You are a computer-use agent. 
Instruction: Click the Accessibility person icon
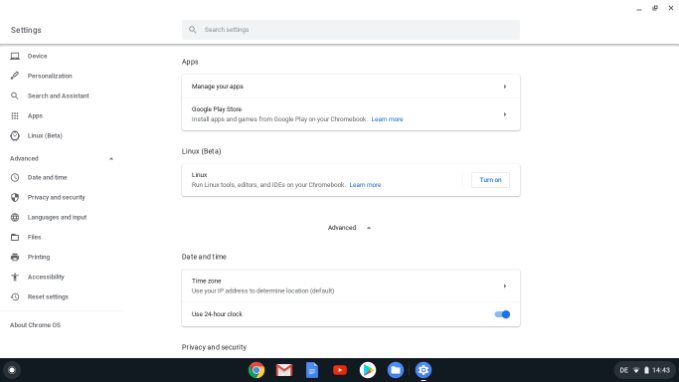coord(15,277)
